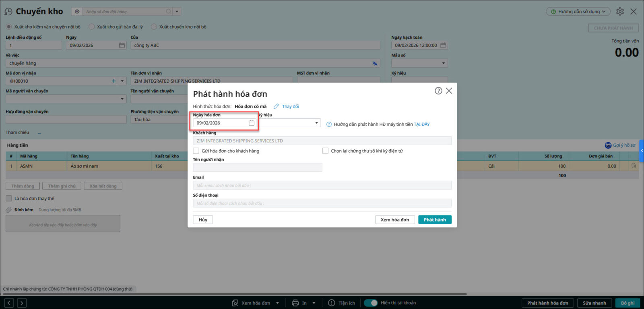Click the pencil icon beside Thay đổi
Image resolution: width=644 pixels, height=309 pixels.
pos(276,106)
